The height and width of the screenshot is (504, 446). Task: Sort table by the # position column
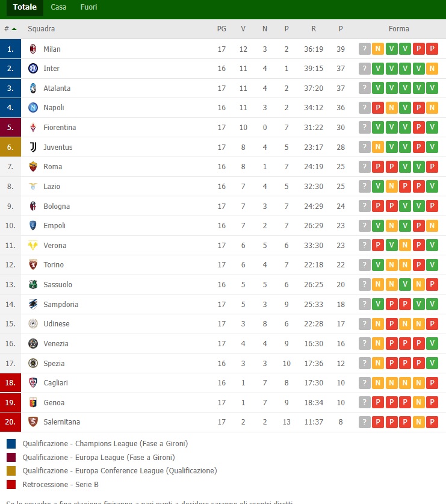tap(10, 29)
